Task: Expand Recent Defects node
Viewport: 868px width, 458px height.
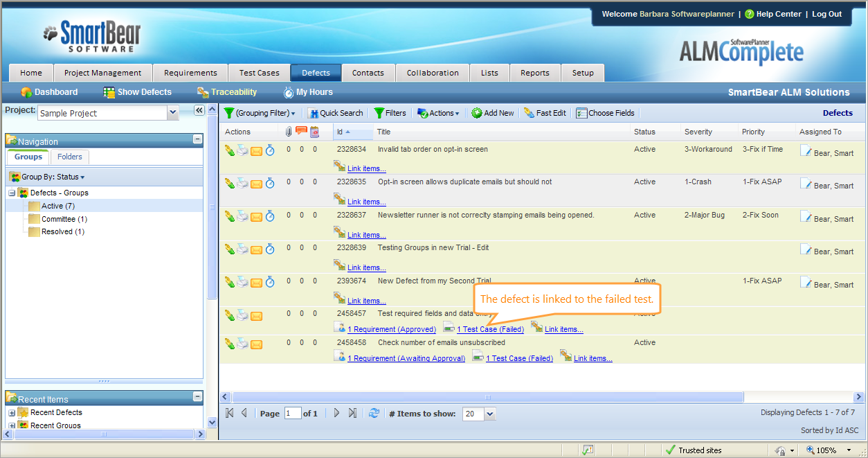Action: [x=12, y=413]
